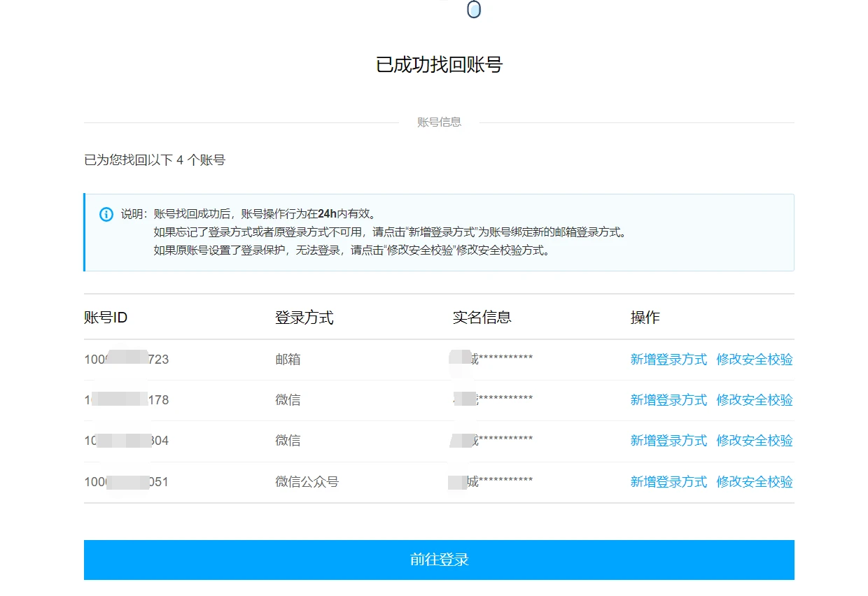Viewport: 868px width, 596px height.
Task: Click the 账号ID column header
Action: pos(106,318)
